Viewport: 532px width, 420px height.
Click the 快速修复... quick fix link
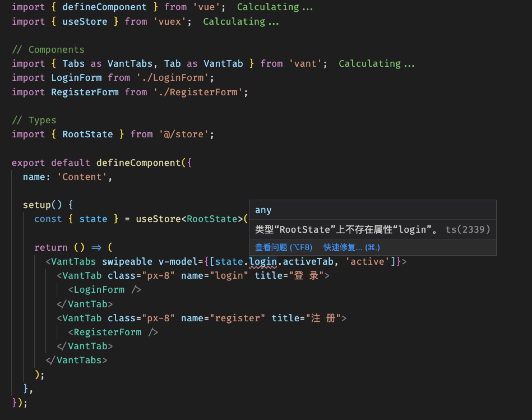pyautogui.click(x=351, y=247)
